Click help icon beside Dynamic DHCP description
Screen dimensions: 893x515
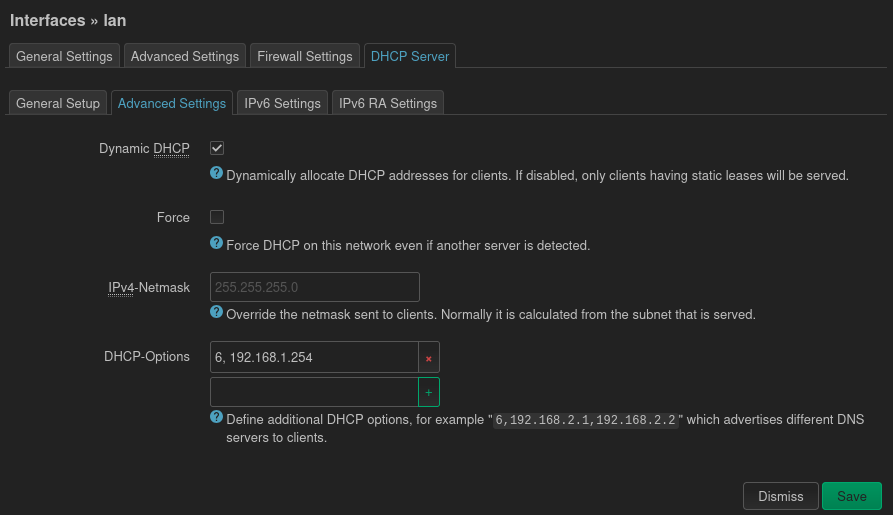(216, 174)
